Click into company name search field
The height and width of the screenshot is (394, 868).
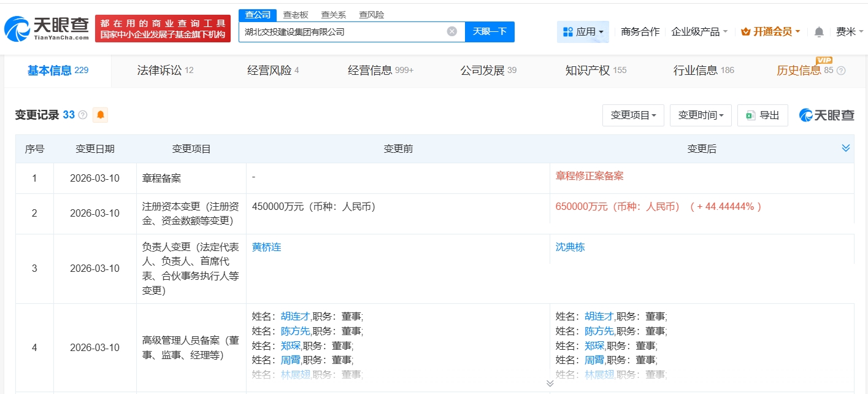coord(344,31)
